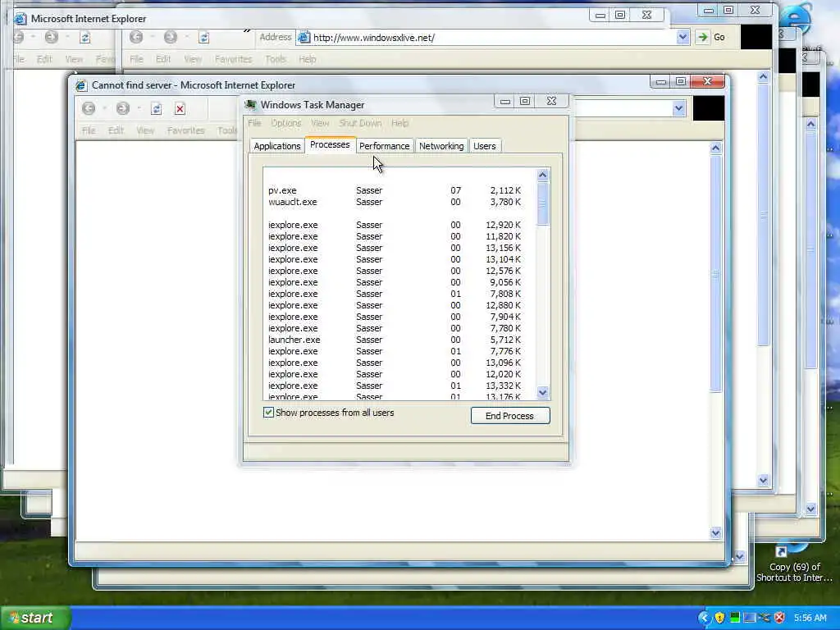840x630 pixels.
Task: Click Windows Task Manager title bar icon
Action: (x=250, y=104)
